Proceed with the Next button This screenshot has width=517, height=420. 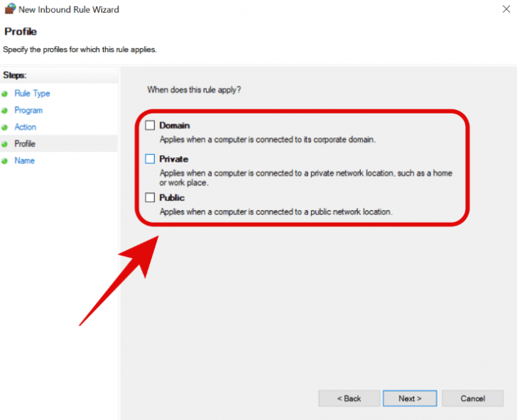pyautogui.click(x=410, y=398)
